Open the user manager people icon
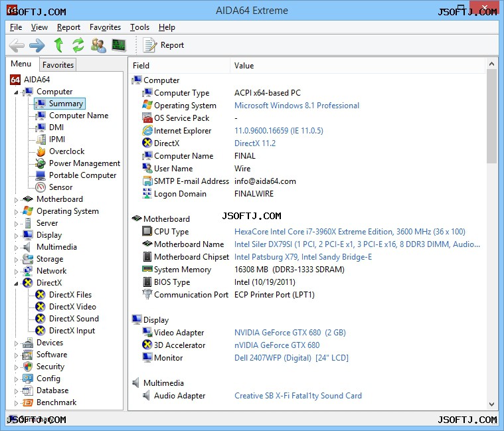The height and width of the screenshot is (431, 504). [98, 45]
